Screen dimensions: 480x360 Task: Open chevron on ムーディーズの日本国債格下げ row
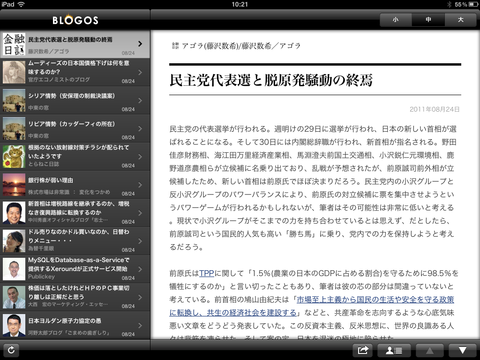pos(140,72)
